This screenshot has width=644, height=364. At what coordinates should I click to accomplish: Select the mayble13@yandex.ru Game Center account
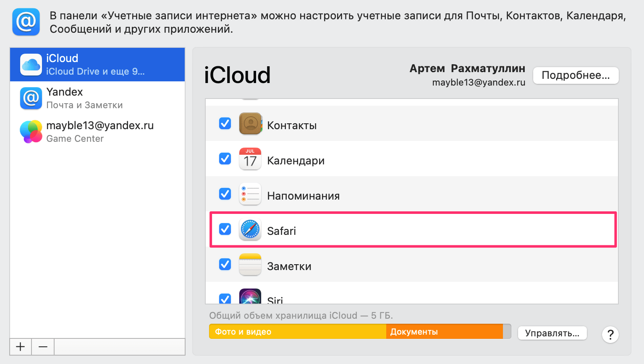pyautogui.click(x=97, y=132)
